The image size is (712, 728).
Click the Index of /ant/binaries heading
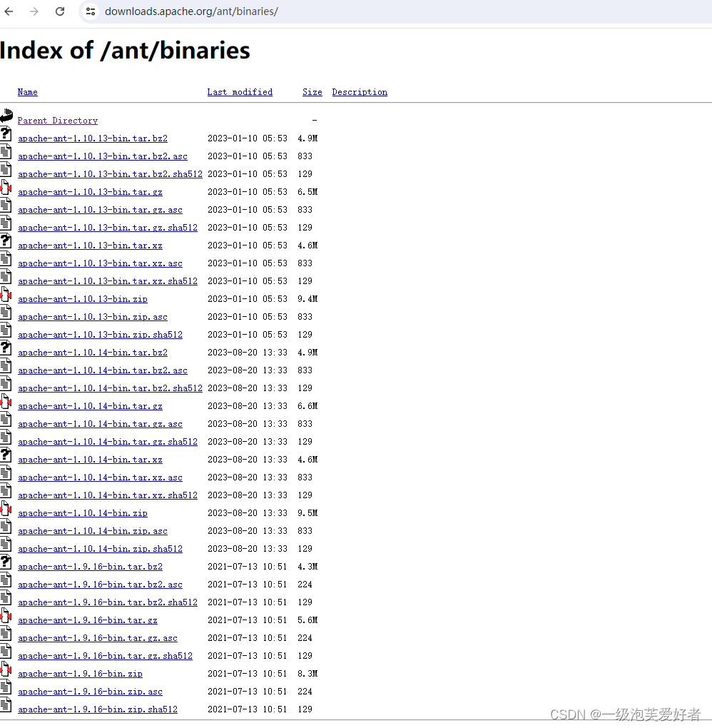125,51
